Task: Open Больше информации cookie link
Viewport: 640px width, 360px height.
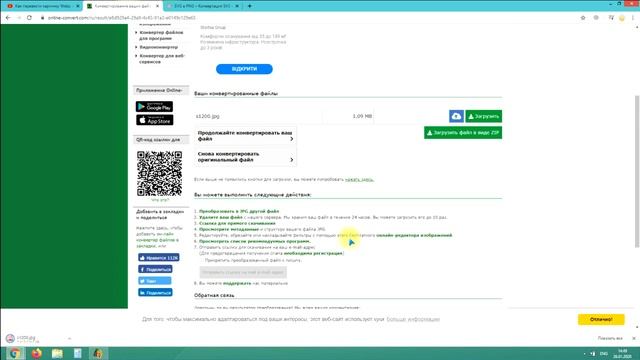Action: (x=413, y=319)
